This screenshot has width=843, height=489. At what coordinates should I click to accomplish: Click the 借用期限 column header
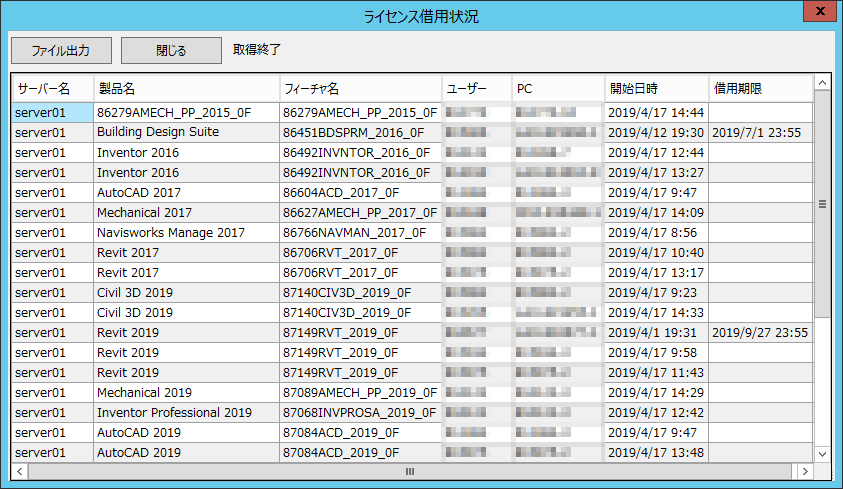tap(760, 88)
